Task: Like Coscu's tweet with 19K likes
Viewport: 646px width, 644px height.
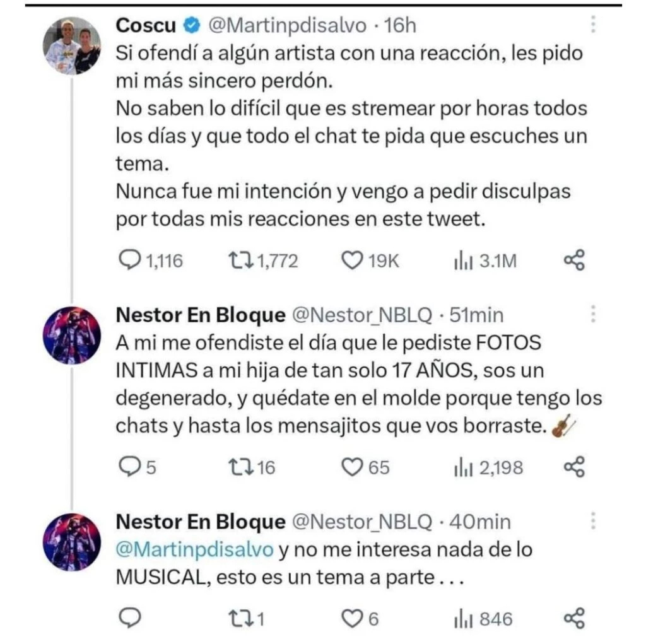Action: [x=351, y=260]
